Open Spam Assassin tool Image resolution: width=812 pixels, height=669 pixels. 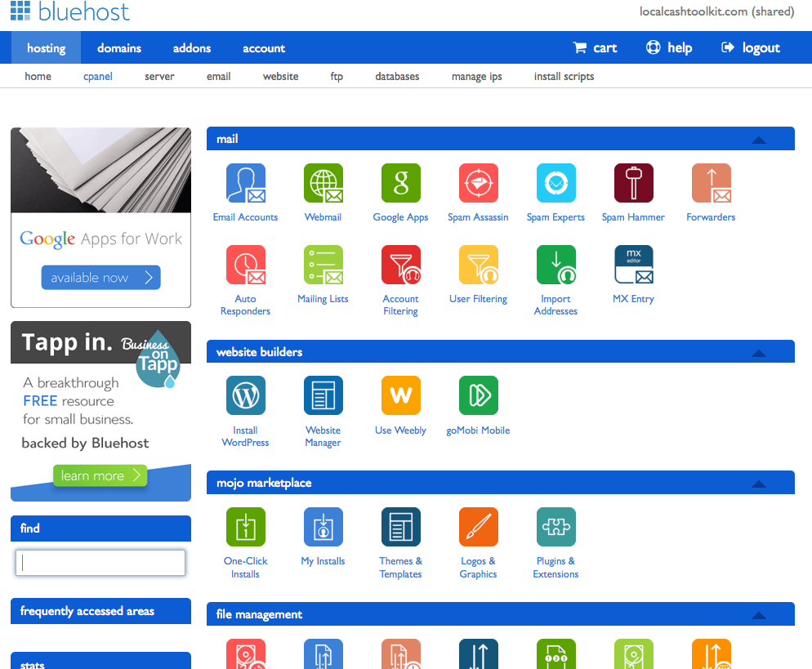(x=479, y=183)
